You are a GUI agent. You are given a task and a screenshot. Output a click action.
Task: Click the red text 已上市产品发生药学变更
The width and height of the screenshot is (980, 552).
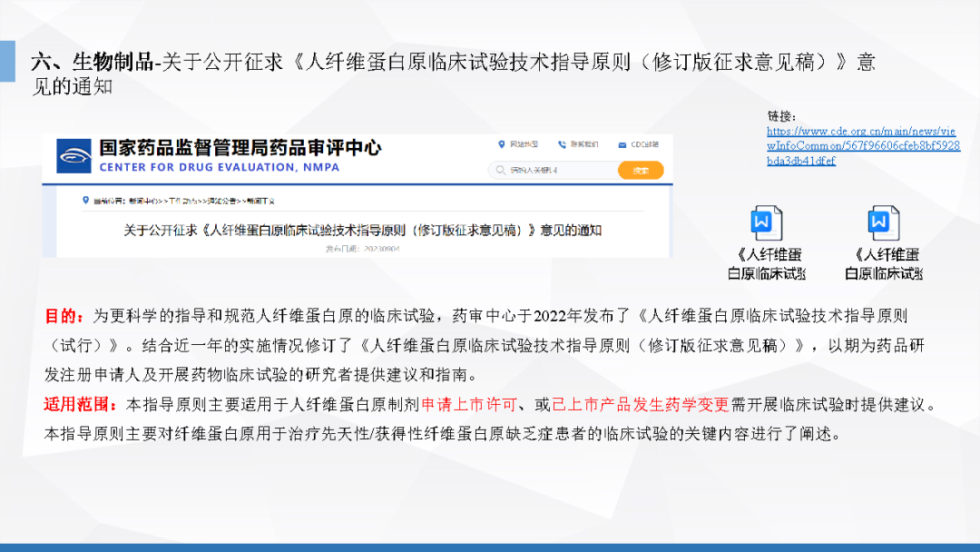[640, 404]
